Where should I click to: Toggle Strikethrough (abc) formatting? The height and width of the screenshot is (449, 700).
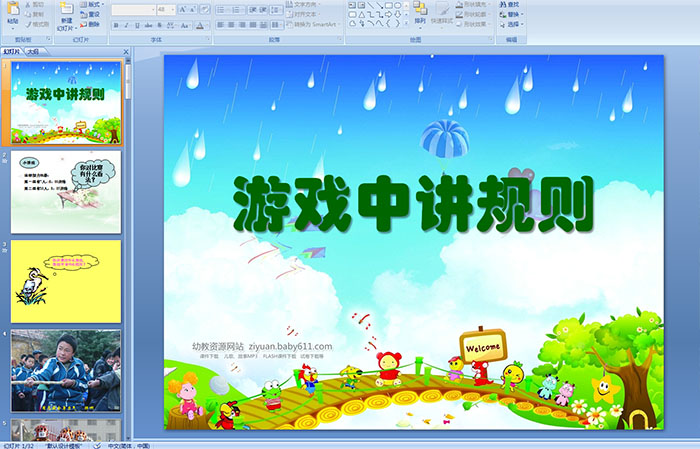pos(148,25)
